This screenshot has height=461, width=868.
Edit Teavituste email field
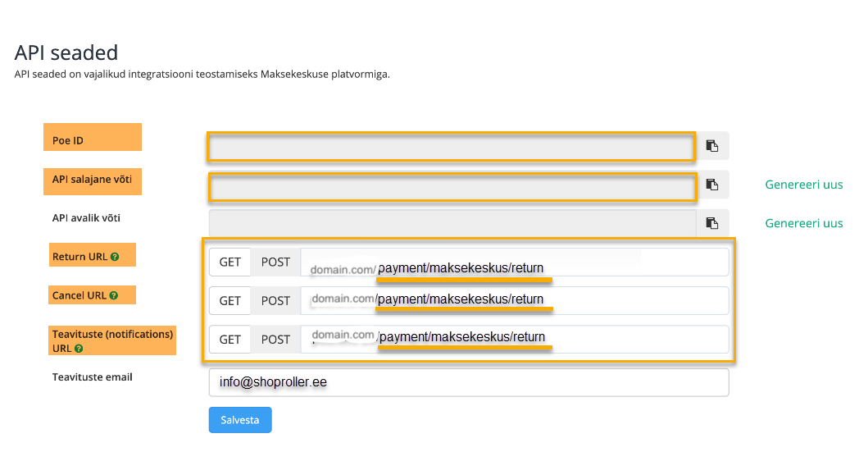pyautogui.click(x=469, y=383)
